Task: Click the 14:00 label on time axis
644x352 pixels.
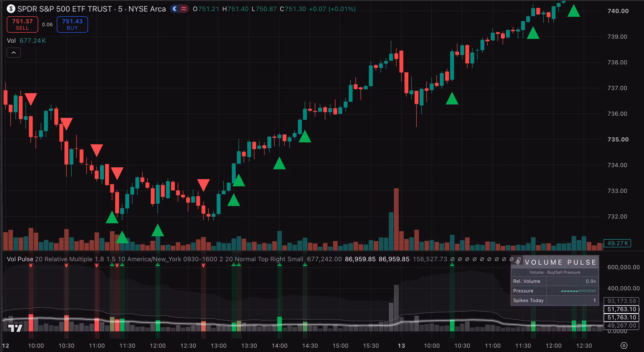Action: 279,346
